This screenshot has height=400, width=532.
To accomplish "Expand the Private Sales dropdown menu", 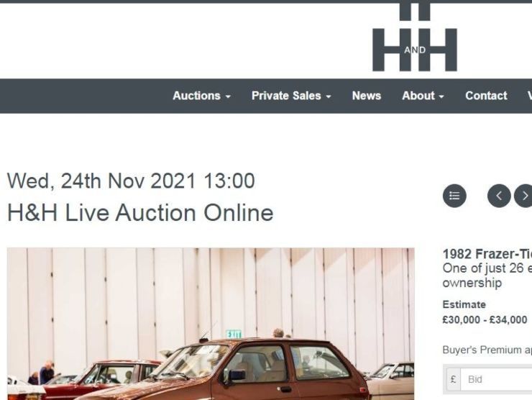I will 291,96.
